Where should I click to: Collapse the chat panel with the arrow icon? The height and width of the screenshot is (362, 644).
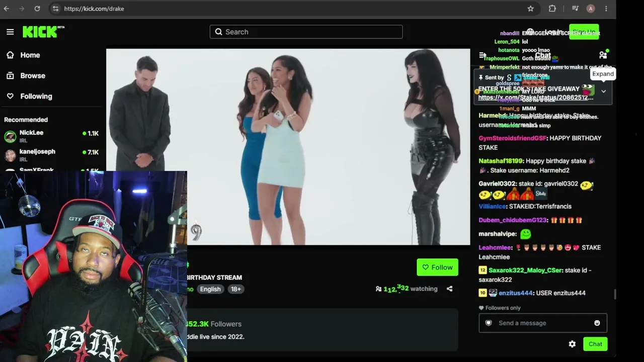point(482,55)
